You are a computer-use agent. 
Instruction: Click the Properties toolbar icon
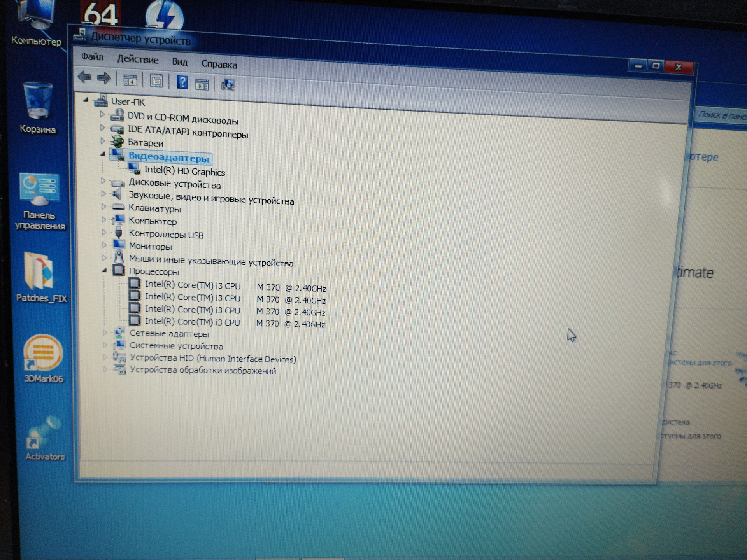click(156, 81)
